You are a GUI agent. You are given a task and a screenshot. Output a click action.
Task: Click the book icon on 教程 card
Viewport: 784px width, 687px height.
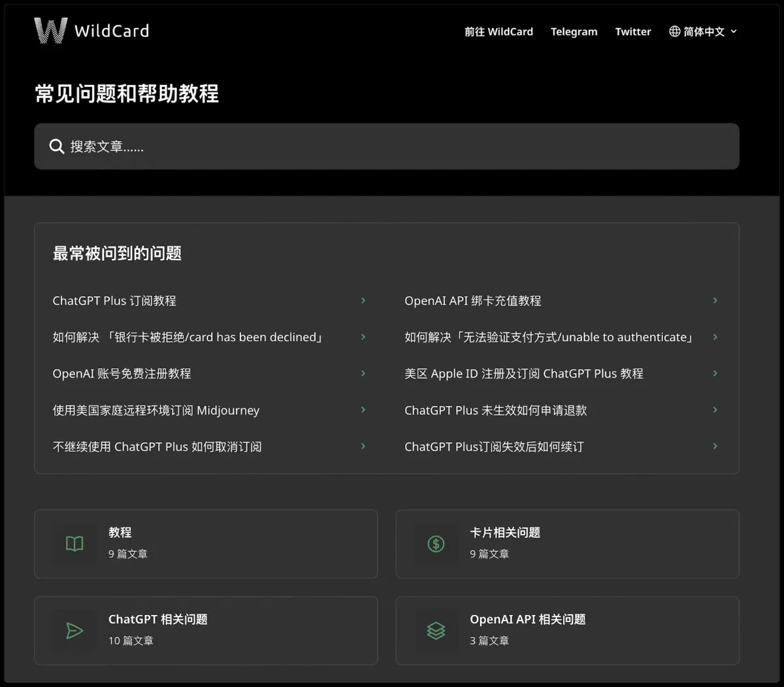tap(74, 544)
